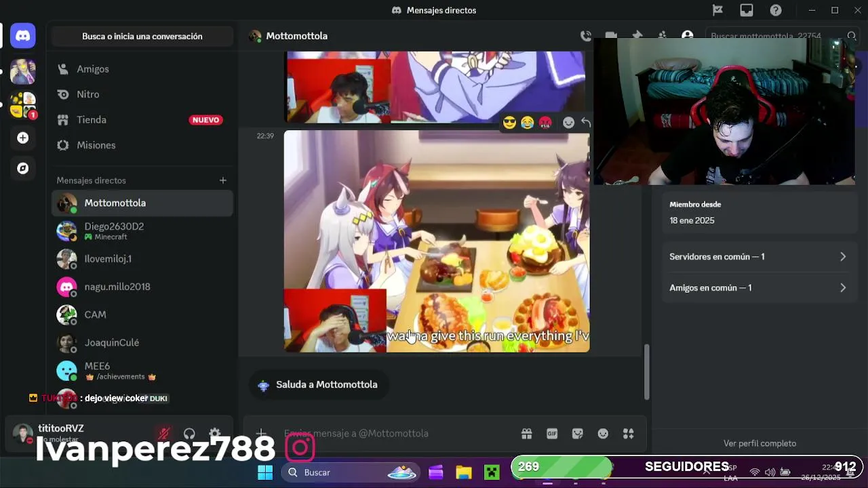Open the first server avatar in sidebar

click(x=23, y=71)
